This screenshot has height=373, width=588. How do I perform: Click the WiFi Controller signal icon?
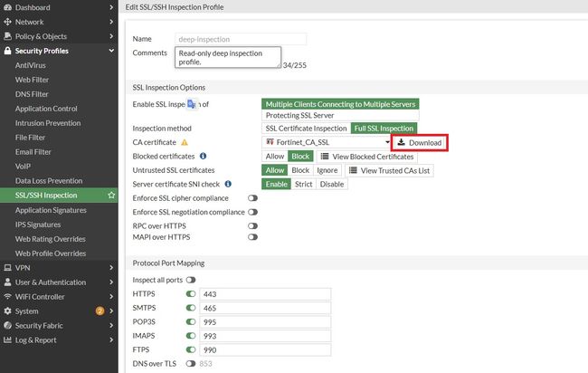7,296
